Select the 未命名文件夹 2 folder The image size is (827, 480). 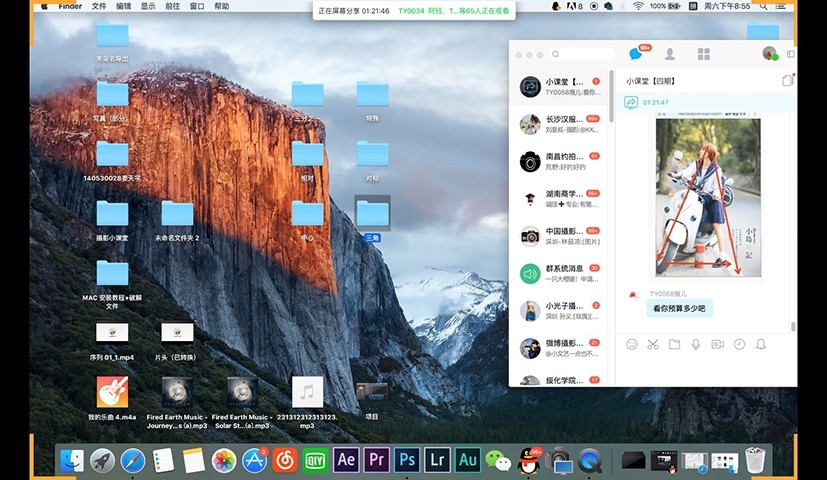[x=177, y=221]
